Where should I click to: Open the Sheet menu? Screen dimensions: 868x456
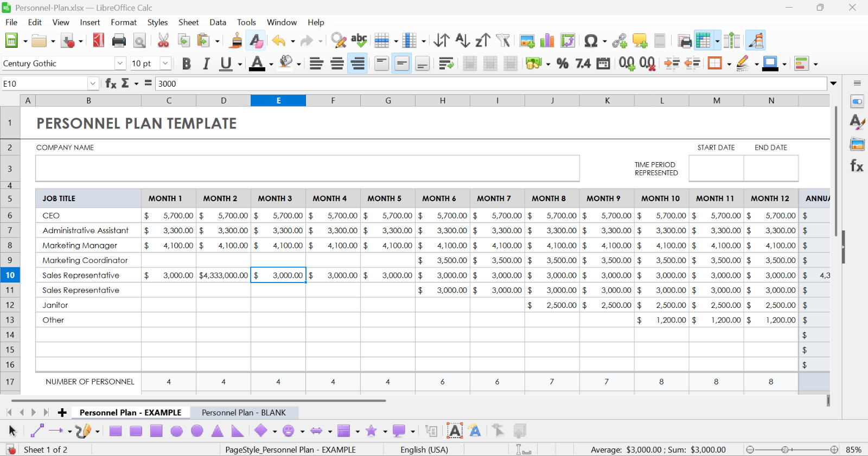point(188,22)
